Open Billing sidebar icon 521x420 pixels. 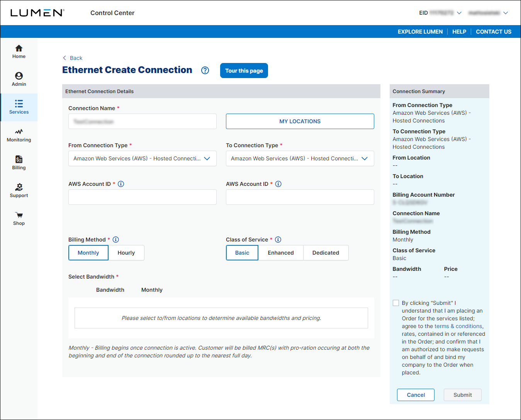pos(19,159)
